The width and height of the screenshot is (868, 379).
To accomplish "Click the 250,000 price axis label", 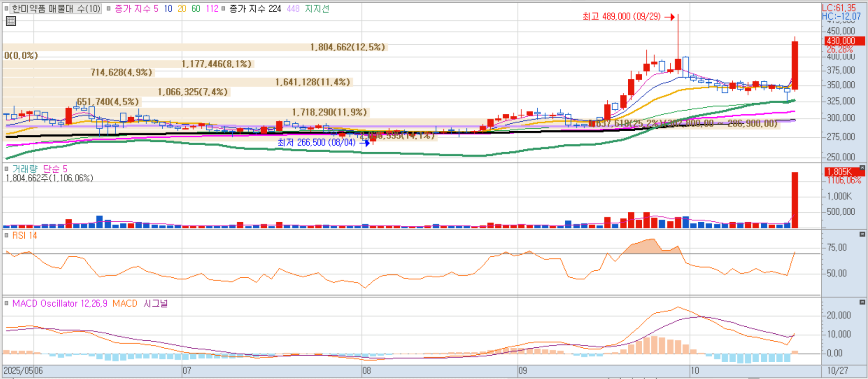I will coord(841,157).
